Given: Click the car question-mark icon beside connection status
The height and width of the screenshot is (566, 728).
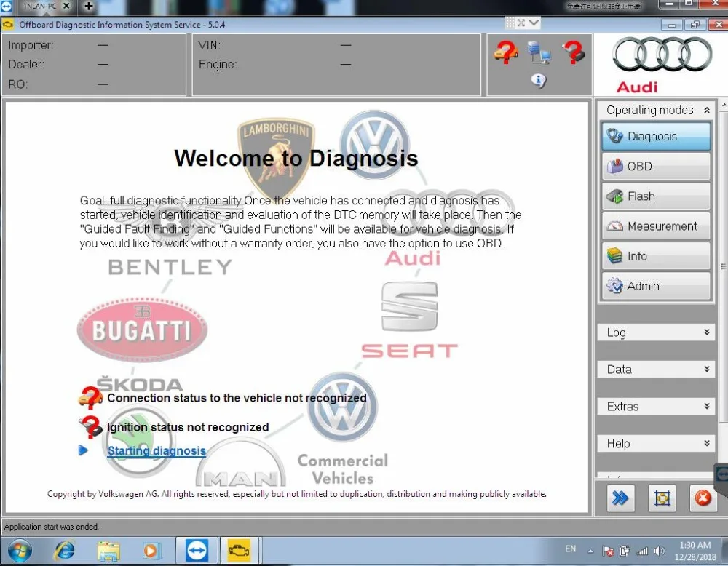Looking at the screenshot, I should point(90,398).
